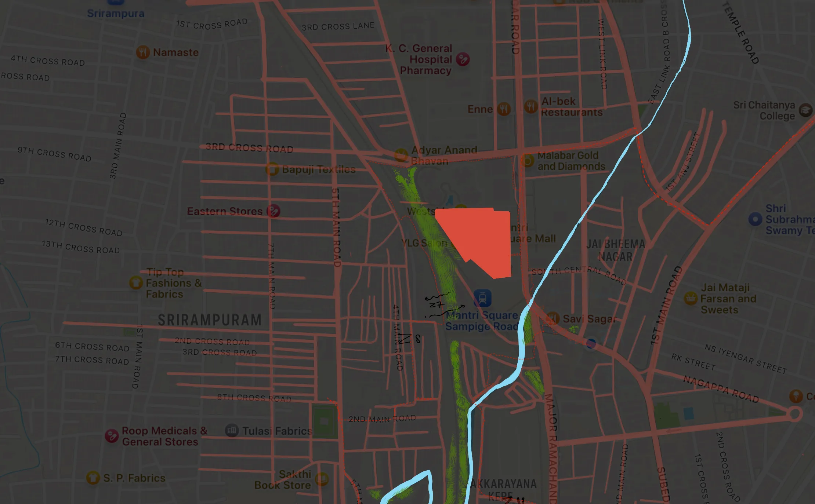Select the 13TH CROSS ROAD street label
Viewport: 815px width, 504px height.
click(81, 247)
